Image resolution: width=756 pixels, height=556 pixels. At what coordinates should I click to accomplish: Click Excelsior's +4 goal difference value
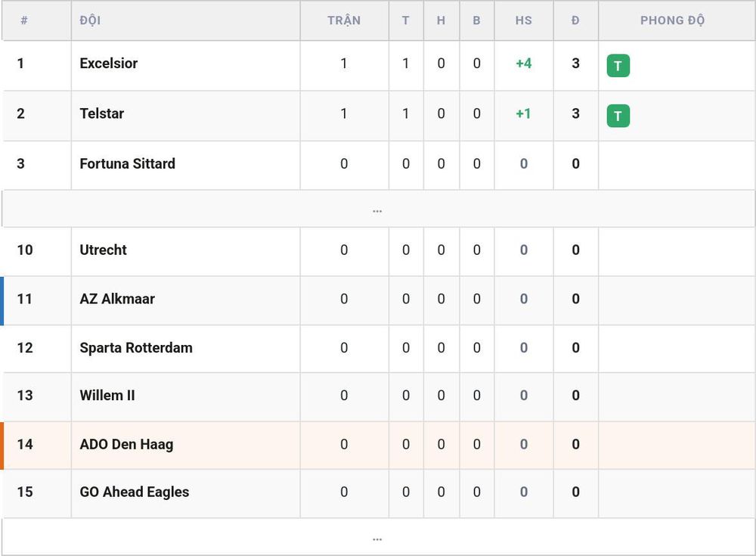tap(524, 64)
